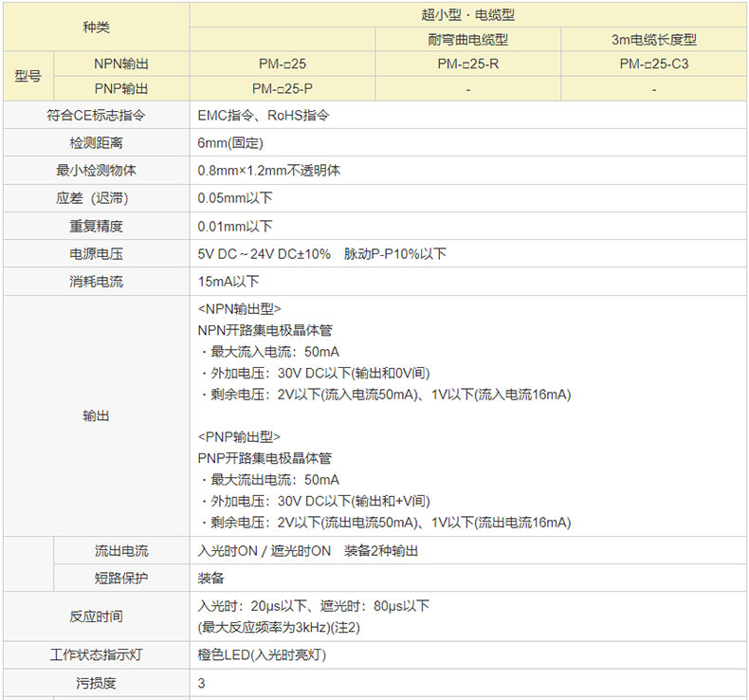Select the 反应时间 row label

coord(96,616)
